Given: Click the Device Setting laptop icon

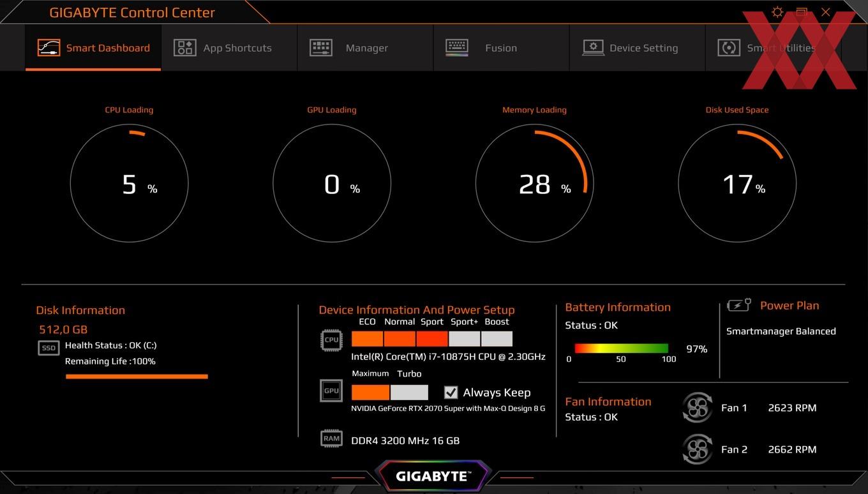Looking at the screenshot, I should click(593, 48).
